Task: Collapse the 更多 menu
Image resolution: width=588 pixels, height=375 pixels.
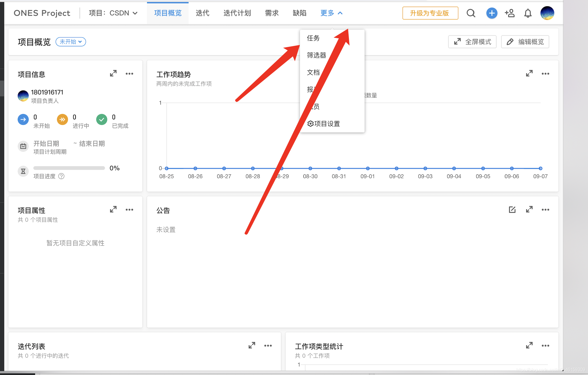Action: tap(331, 13)
